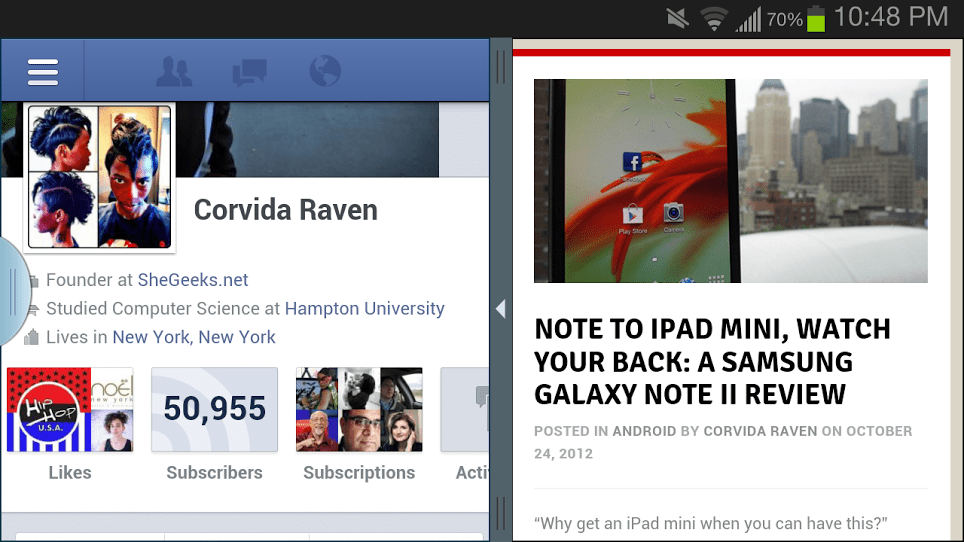Click the split-view collapse arrow on divider
Screen dimensions: 964x542
pos(501,309)
